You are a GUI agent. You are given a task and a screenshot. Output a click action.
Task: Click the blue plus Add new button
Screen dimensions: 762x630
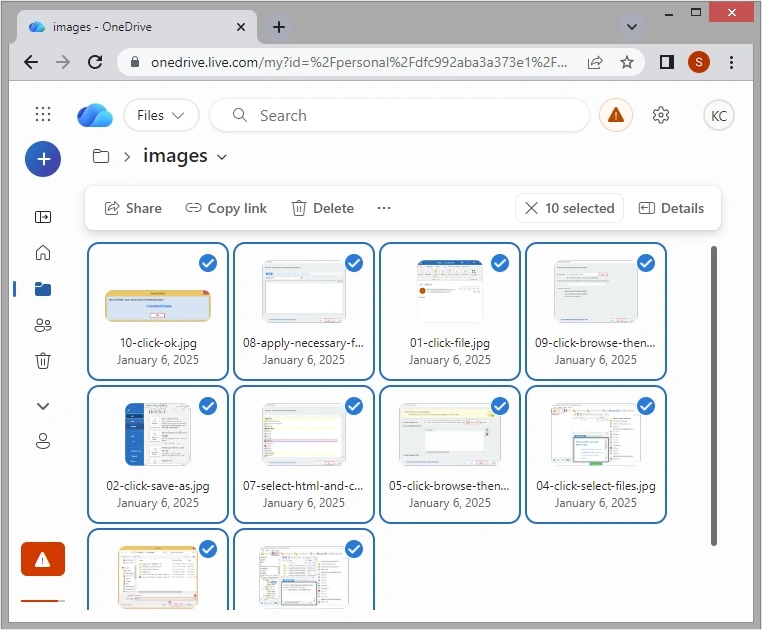coord(43,159)
